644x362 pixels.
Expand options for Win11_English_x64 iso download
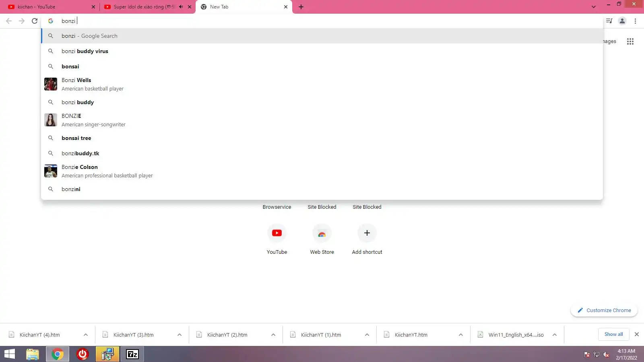coord(555,335)
